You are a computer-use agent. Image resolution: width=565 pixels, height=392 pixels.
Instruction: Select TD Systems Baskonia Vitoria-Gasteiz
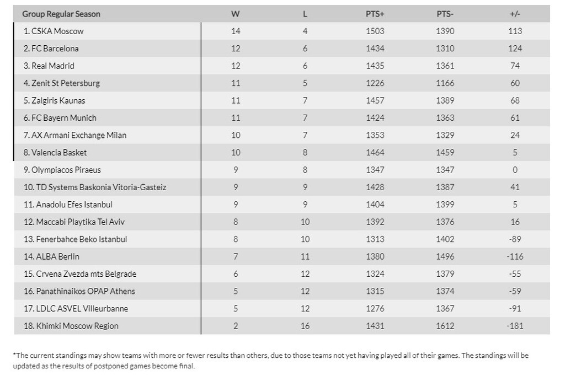coord(99,187)
